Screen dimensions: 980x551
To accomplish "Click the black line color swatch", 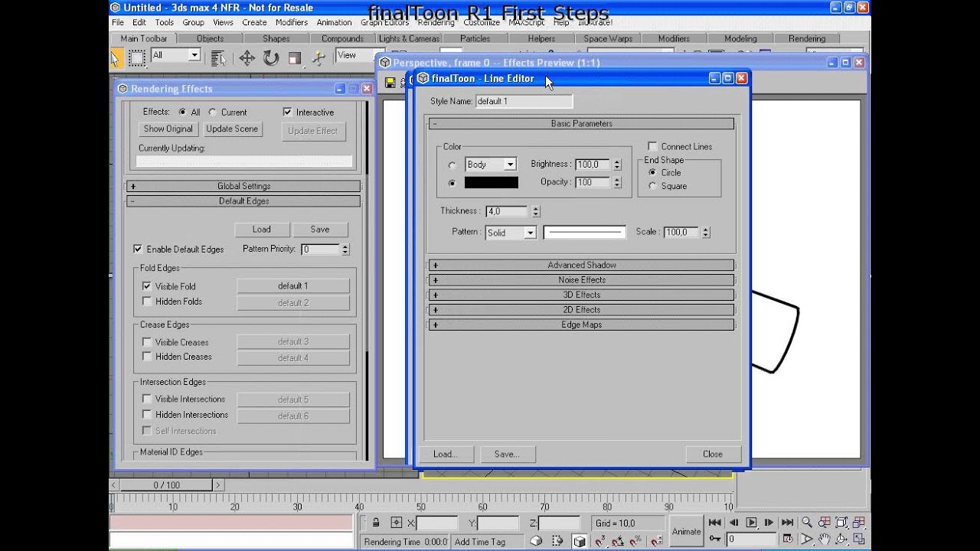I will [492, 182].
